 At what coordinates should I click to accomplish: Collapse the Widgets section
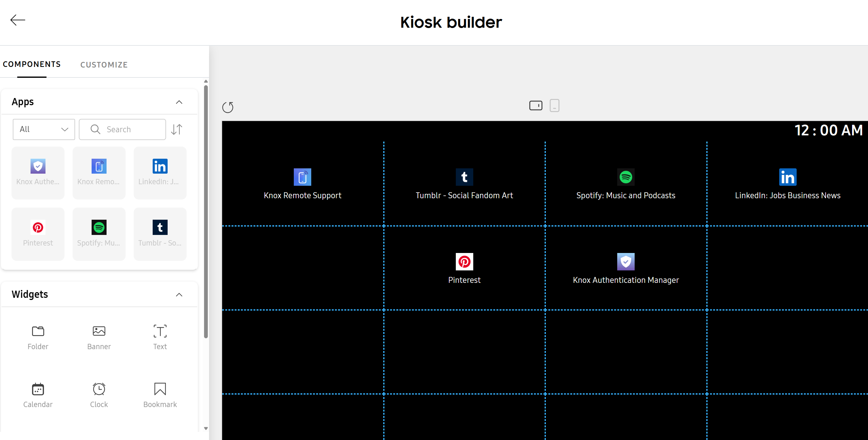[179, 295]
